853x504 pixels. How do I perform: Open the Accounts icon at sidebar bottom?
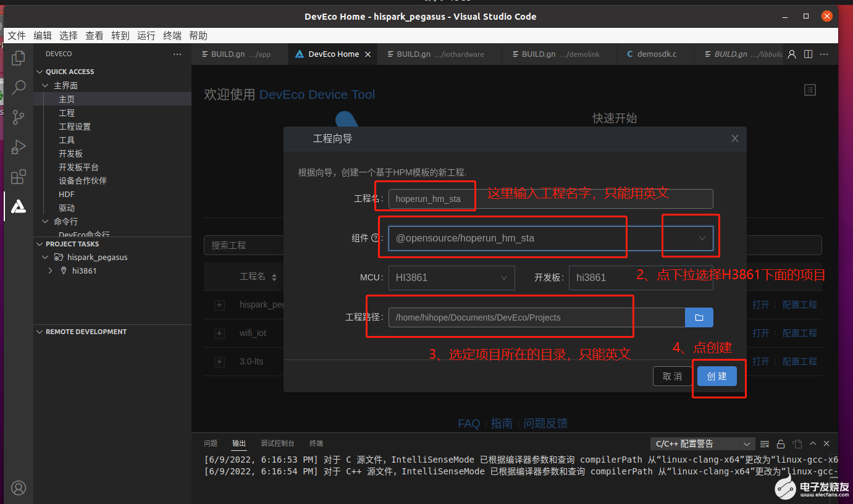click(x=19, y=488)
